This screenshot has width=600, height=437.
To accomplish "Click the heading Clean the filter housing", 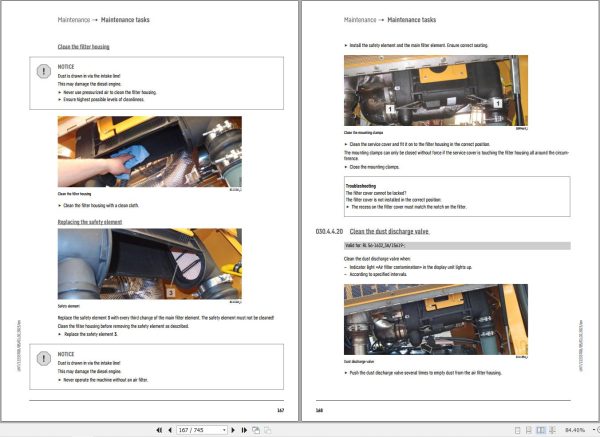I will (83, 47).
